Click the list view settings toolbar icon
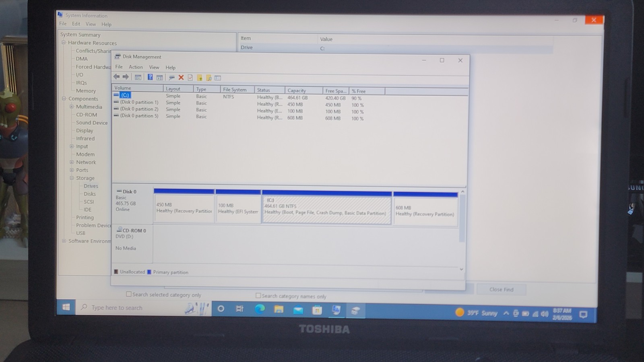The height and width of the screenshot is (362, 644). 218,78
